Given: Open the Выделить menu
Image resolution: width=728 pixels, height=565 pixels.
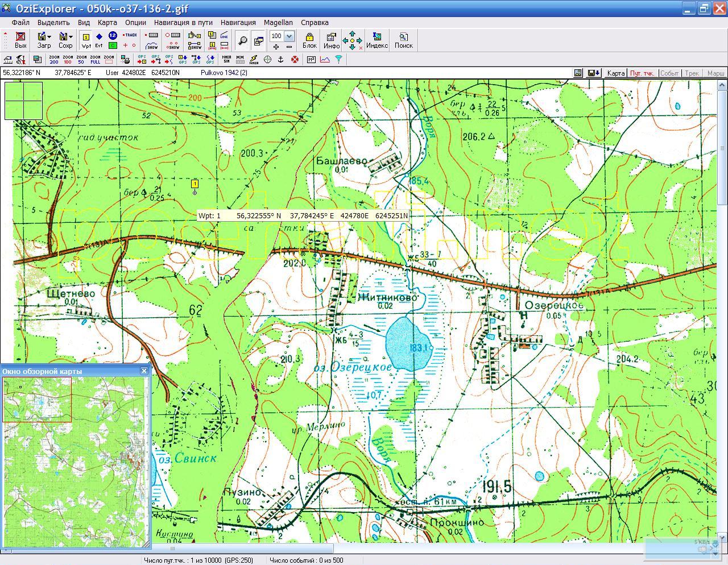Looking at the screenshot, I should [x=53, y=23].
